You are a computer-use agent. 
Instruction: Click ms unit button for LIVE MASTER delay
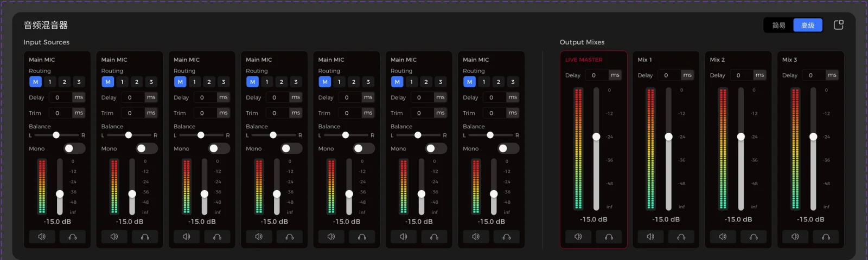(615, 75)
